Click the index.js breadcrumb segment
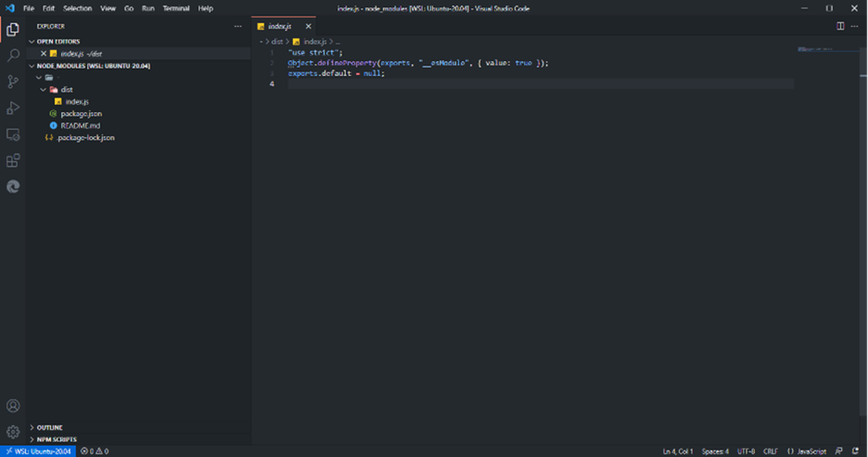Image resolution: width=868 pixels, height=457 pixels. 315,42
